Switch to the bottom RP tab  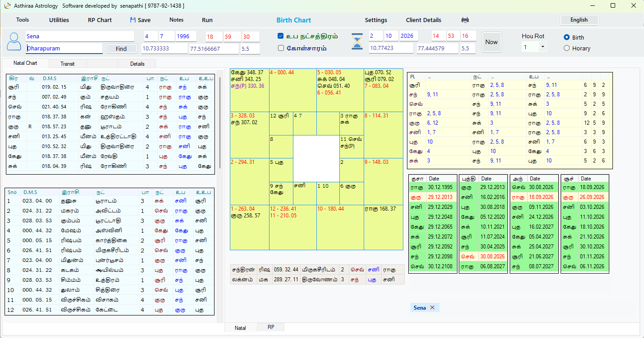tap(271, 327)
